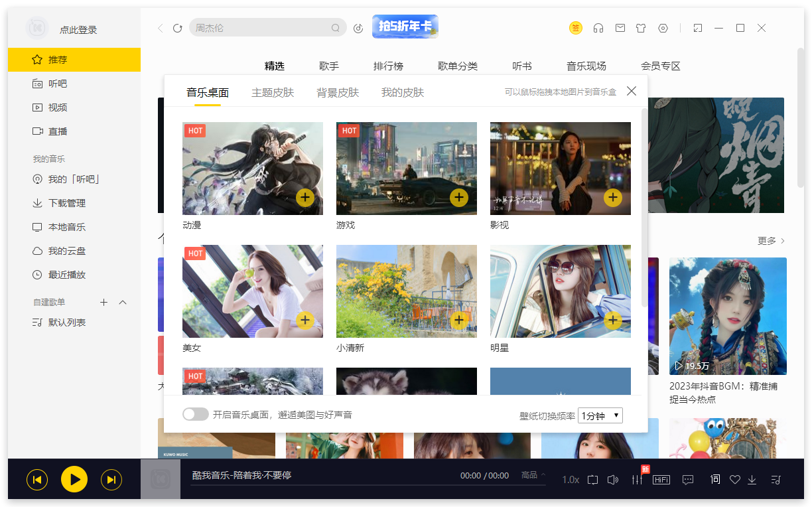Open the settings gear menu

pyautogui.click(x=662, y=28)
